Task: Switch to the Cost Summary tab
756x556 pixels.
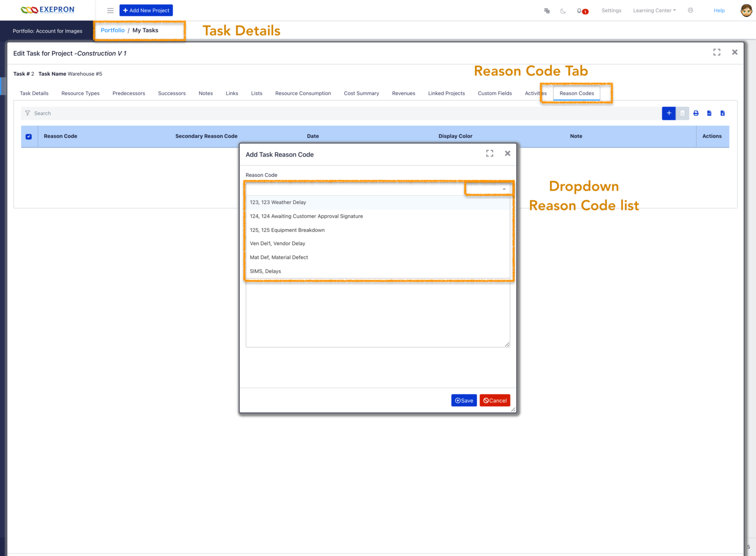Action: [x=361, y=93]
